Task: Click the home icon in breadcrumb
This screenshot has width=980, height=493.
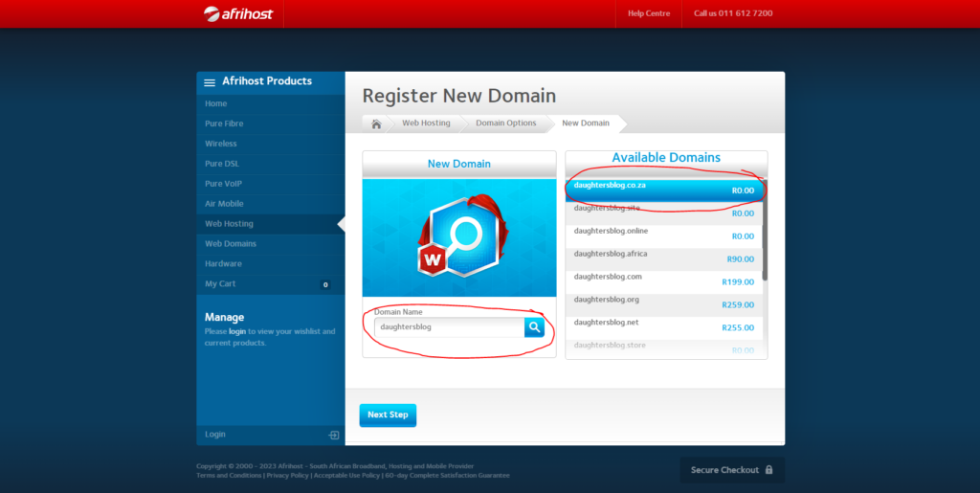Action: 376,123
